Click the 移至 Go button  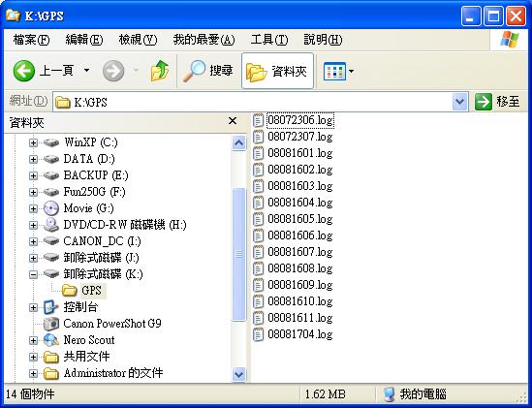tap(497, 102)
